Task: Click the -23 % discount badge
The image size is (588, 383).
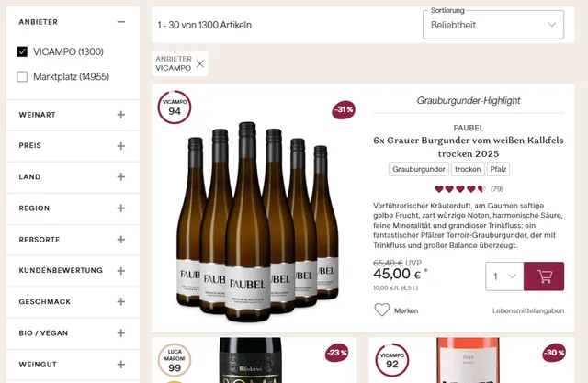Action: click(336, 353)
